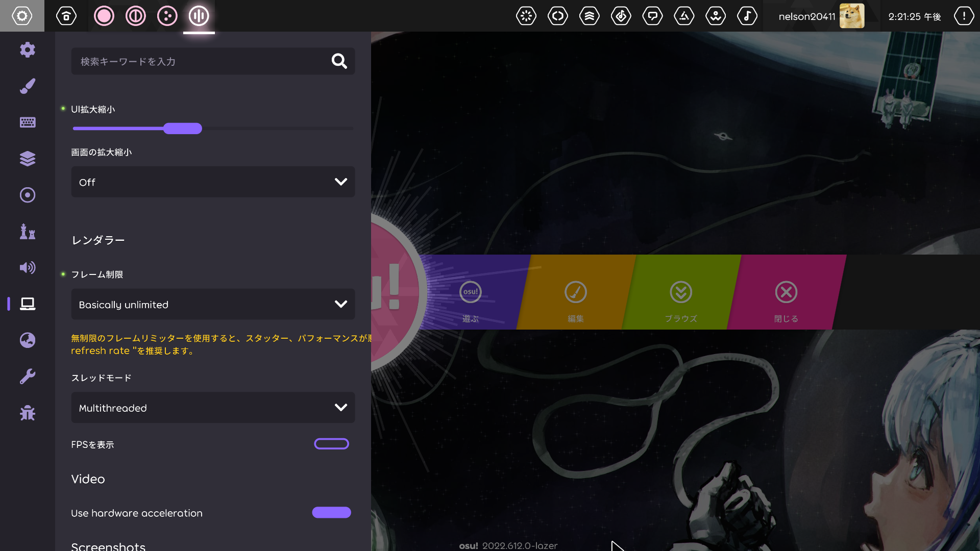
Task: Expand the 画面の拡大縮小 Off dropdown
Action: [x=213, y=182]
